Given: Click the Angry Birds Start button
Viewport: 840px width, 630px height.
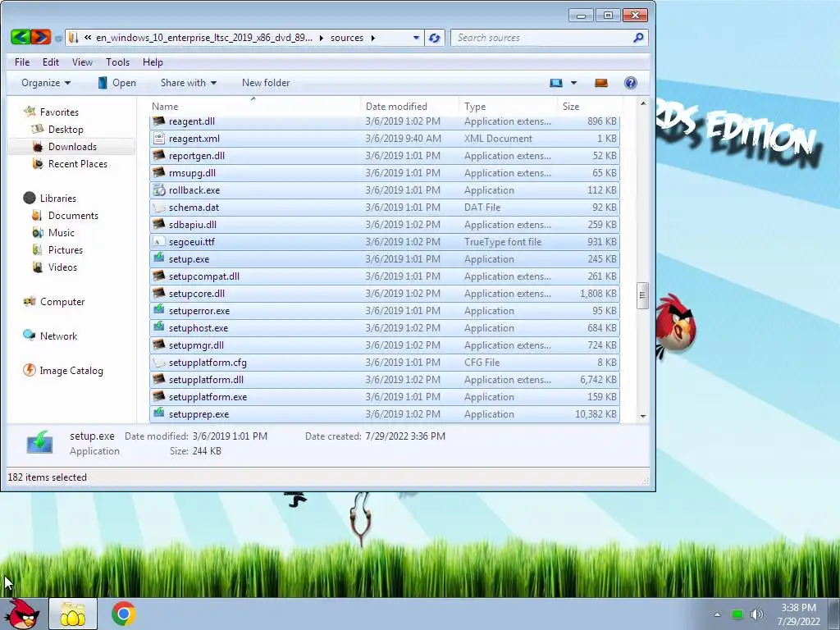Looking at the screenshot, I should pos(22,614).
